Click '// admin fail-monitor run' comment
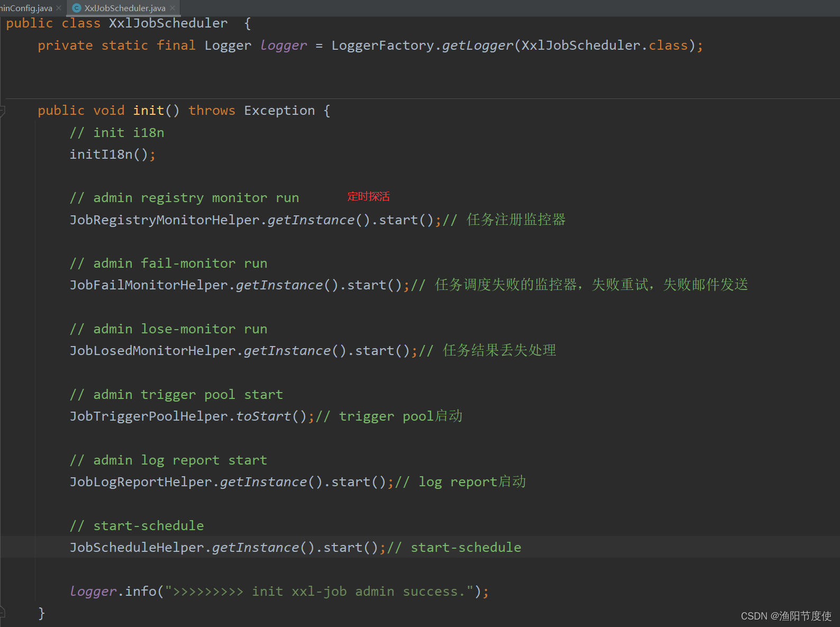This screenshot has height=627, width=840. tap(169, 263)
